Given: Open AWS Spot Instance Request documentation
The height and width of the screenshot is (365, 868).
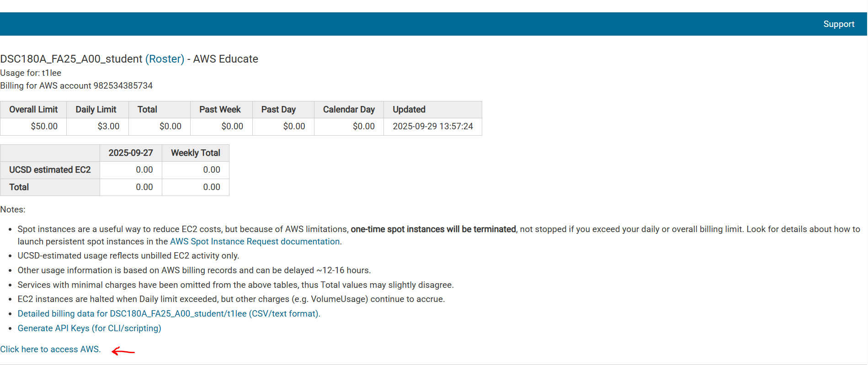Looking at the screenshot, I should (x=255, y=242).
